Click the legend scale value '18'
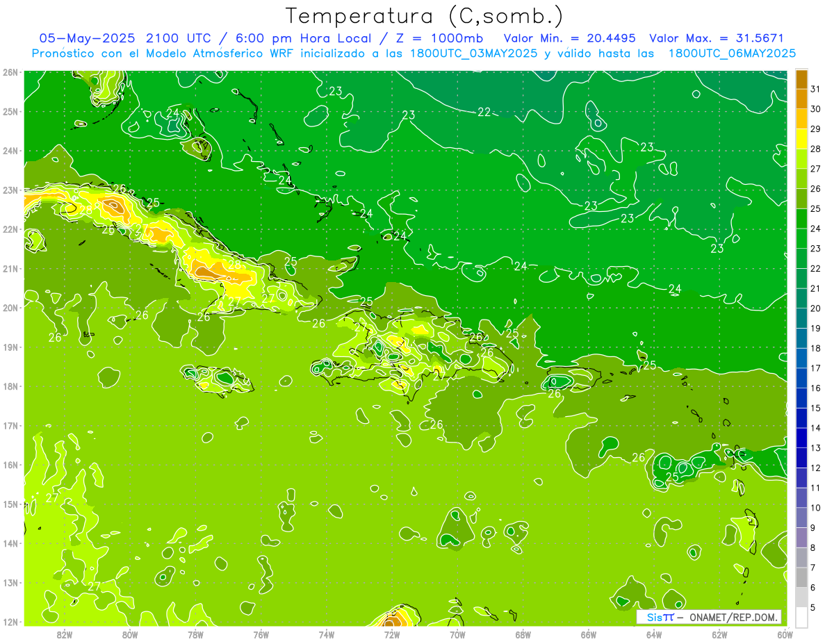Image resolution: width=834 pixels, height=644 pixels. tap(815, 348)
